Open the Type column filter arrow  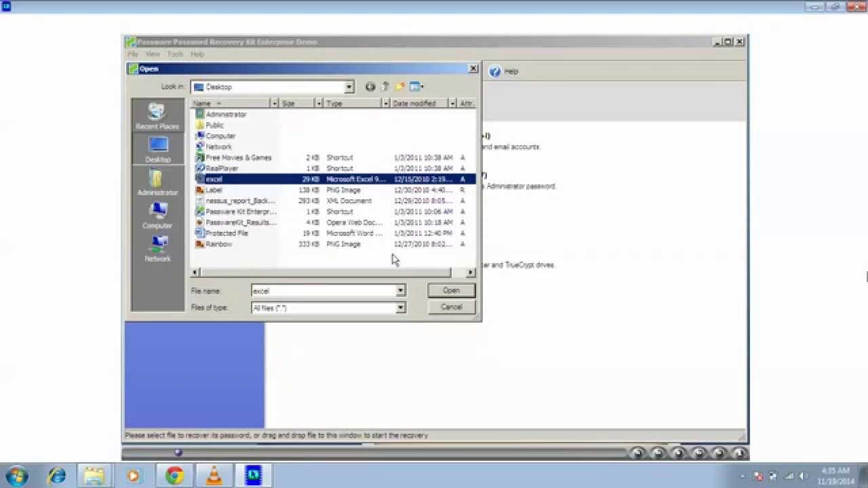coord(386,104)
